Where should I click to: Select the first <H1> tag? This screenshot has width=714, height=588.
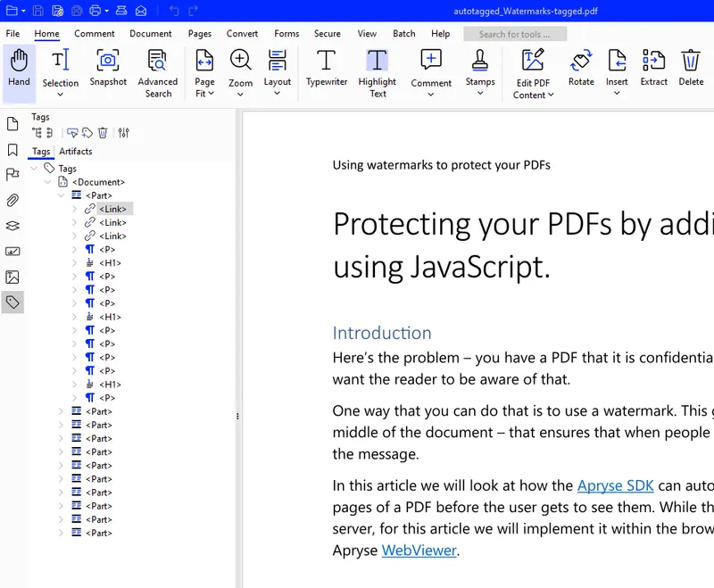110,263
